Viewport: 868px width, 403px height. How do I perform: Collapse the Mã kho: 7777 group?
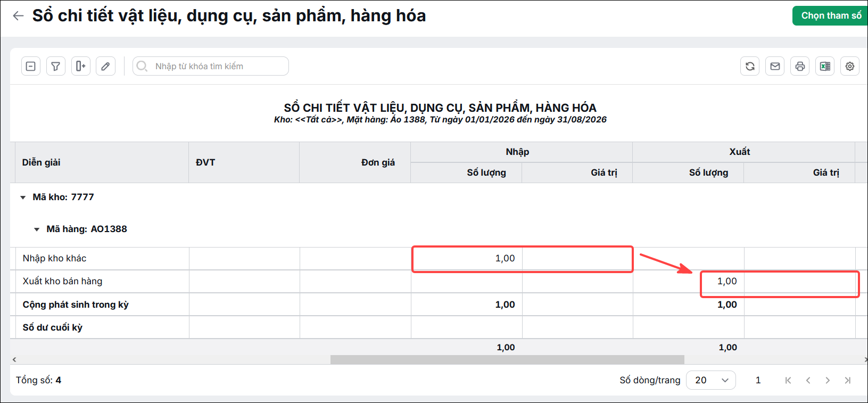click(x=23, y=198)
